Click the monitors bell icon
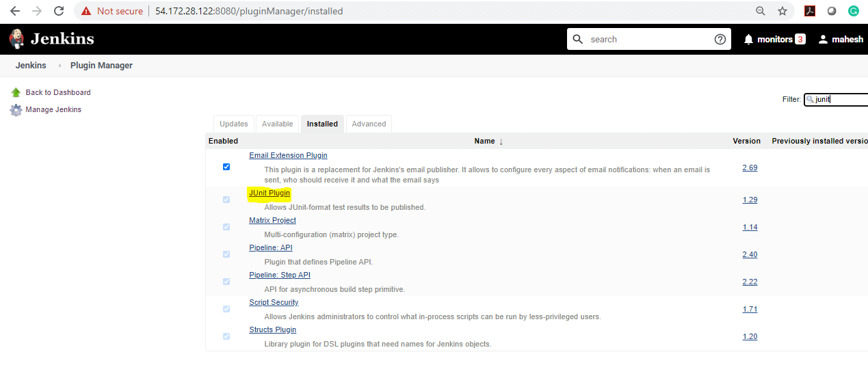The image size is (868, 378). click(748, 40)
